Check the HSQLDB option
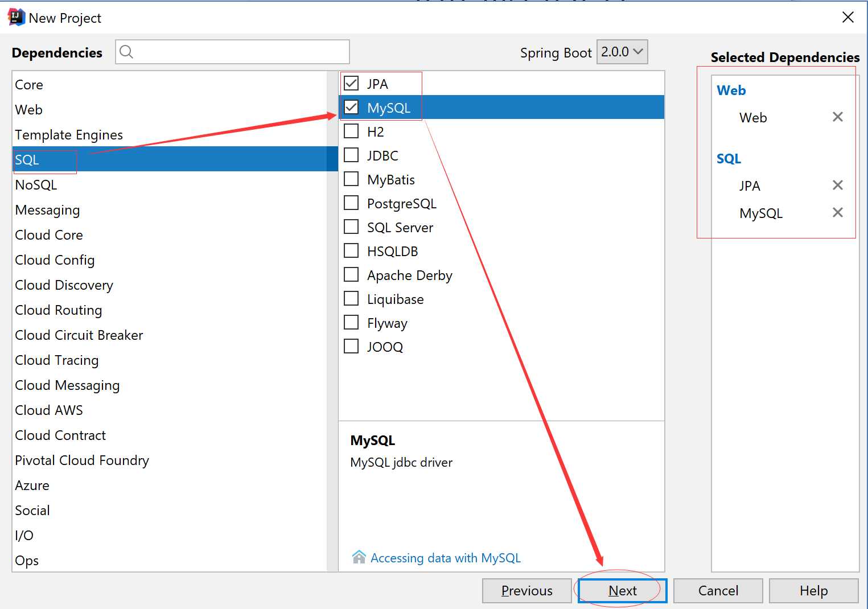Viewport: 868px width, 609px height. point(351,250)
